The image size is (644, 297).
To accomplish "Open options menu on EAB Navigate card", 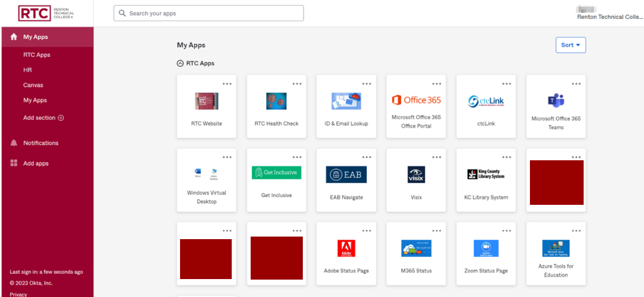I will click(367, 157).
